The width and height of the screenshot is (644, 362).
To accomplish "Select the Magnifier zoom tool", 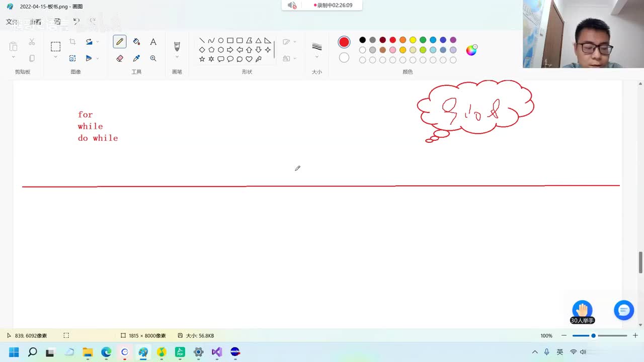I will point(153,58).
